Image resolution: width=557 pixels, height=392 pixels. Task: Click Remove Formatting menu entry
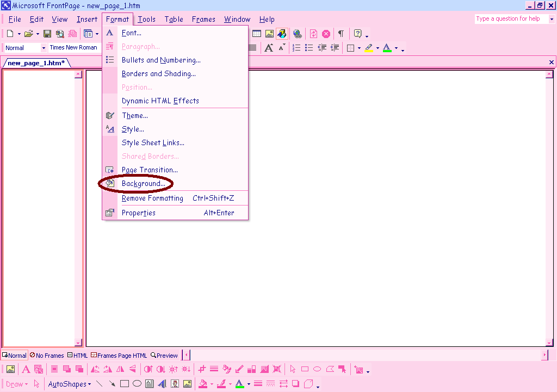click(175, 198)
